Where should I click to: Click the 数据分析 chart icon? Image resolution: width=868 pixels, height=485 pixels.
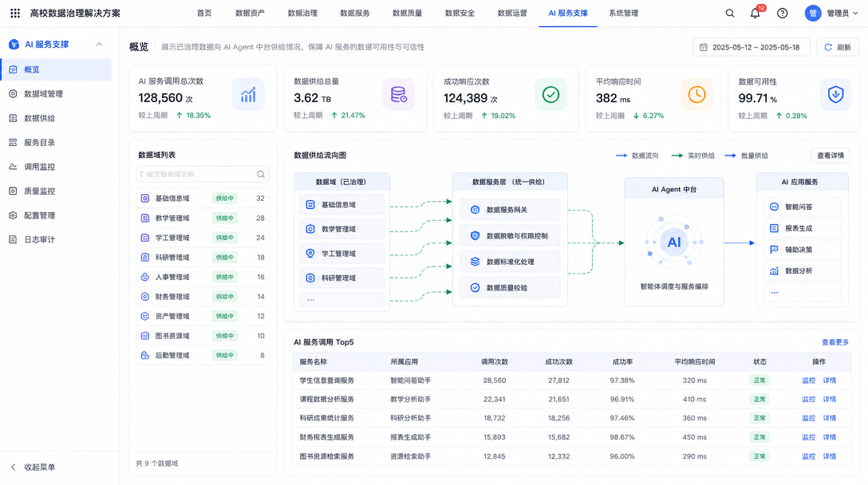coord(774,270)
